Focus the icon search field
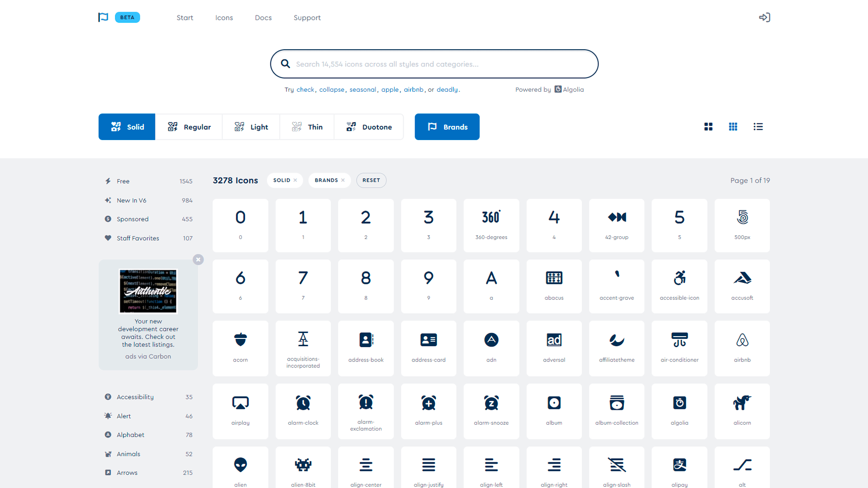Screen dimensions: 868x488 [x=434, y=64]
